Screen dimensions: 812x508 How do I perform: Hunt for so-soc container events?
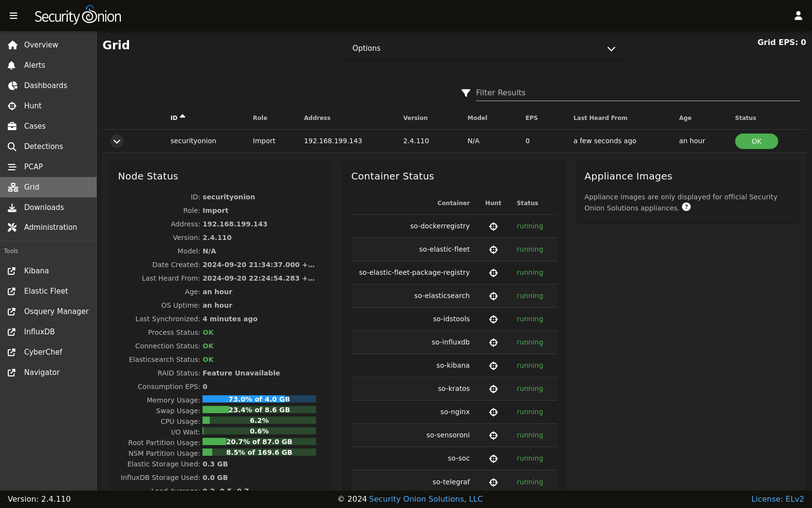[493, 459]
